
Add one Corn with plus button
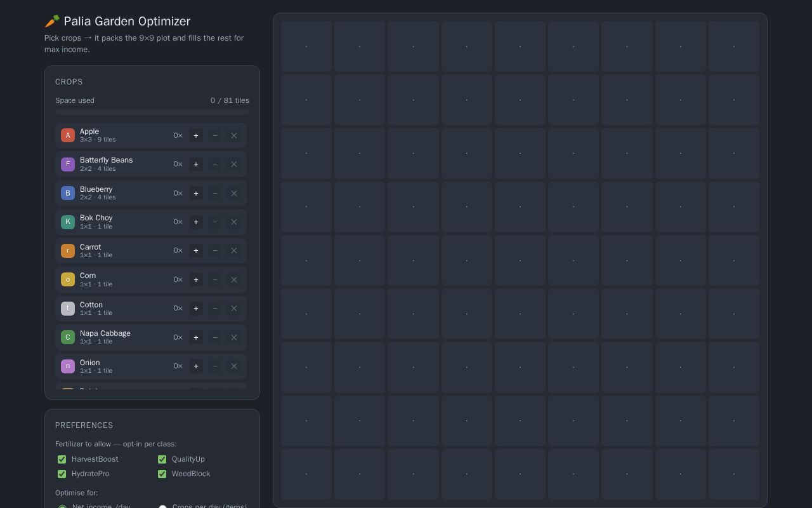[196, 279]
